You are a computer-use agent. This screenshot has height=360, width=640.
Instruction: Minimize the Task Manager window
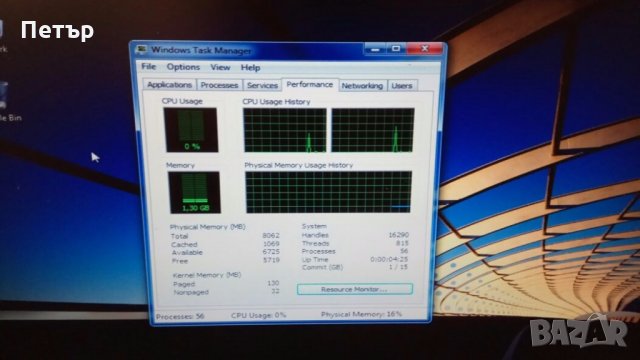375,49
